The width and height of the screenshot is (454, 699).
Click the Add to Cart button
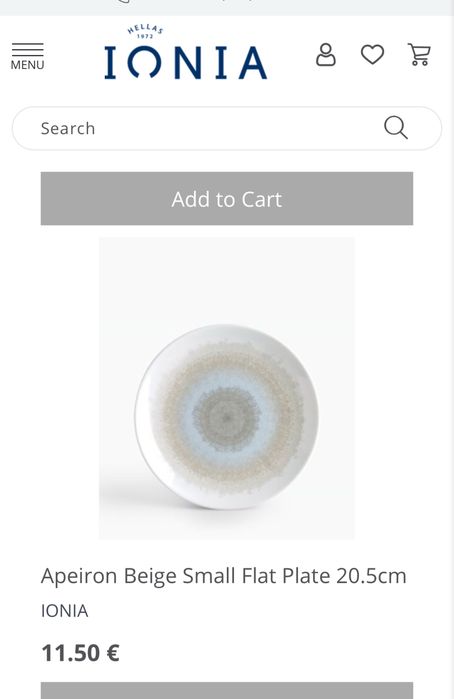tap(227, 198)
